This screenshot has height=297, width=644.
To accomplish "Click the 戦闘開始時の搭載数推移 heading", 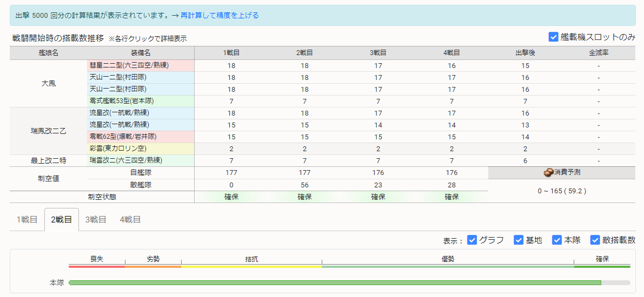I will tap(58, 38).
